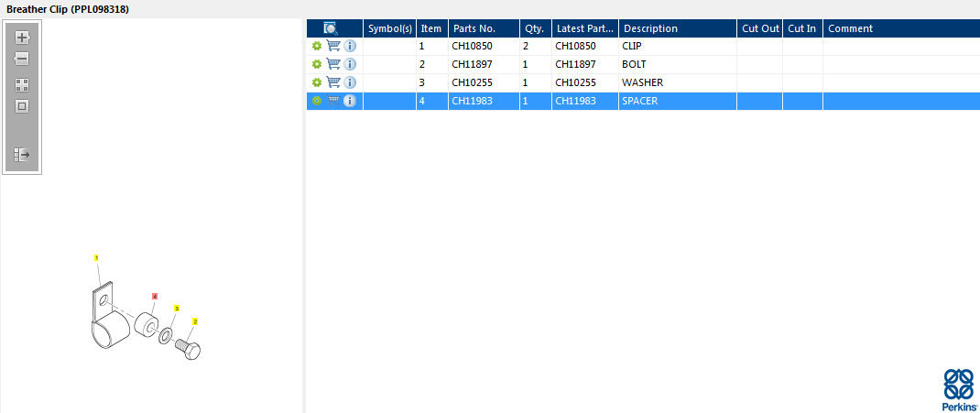
Task: Select callout 2 near the bolt
Action: click(195, 321)
